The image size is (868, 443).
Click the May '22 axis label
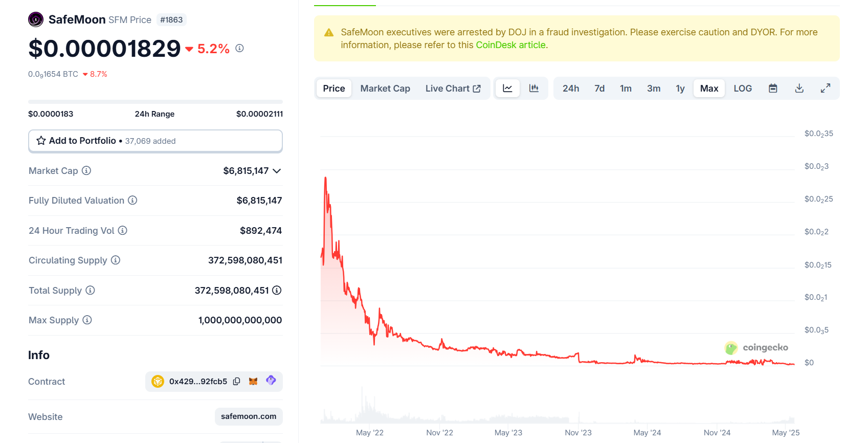(x=370, y=433)
